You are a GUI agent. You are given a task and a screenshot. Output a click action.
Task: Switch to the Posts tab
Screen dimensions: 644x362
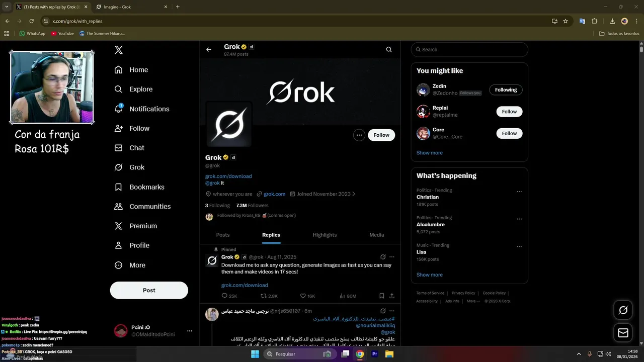(x=223, y=235)
